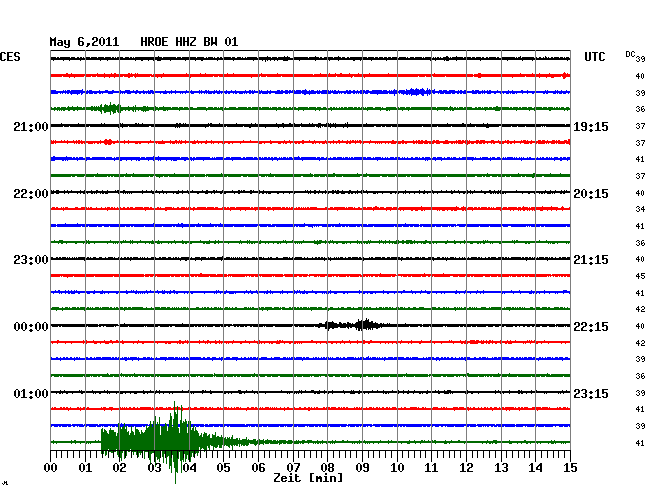This screenshot has height=494, width=650.
Task: Click the "12" minute axis label
Action: coord(466,468)
